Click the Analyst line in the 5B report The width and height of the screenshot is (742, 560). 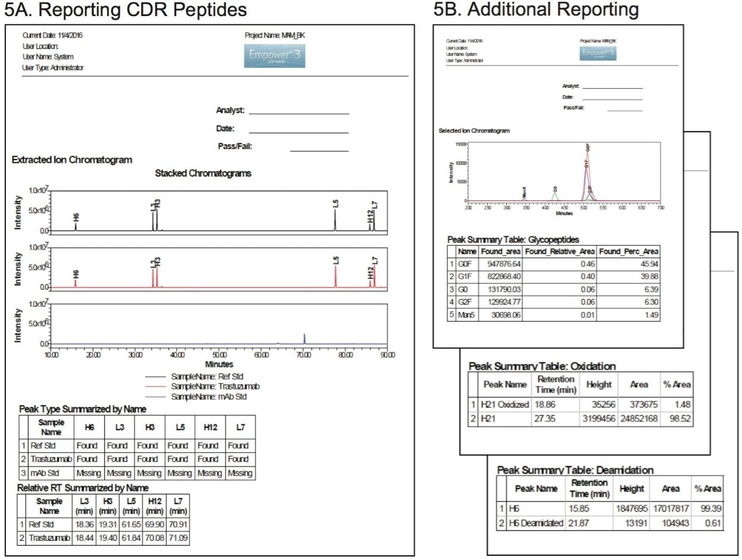pos(613,89)
